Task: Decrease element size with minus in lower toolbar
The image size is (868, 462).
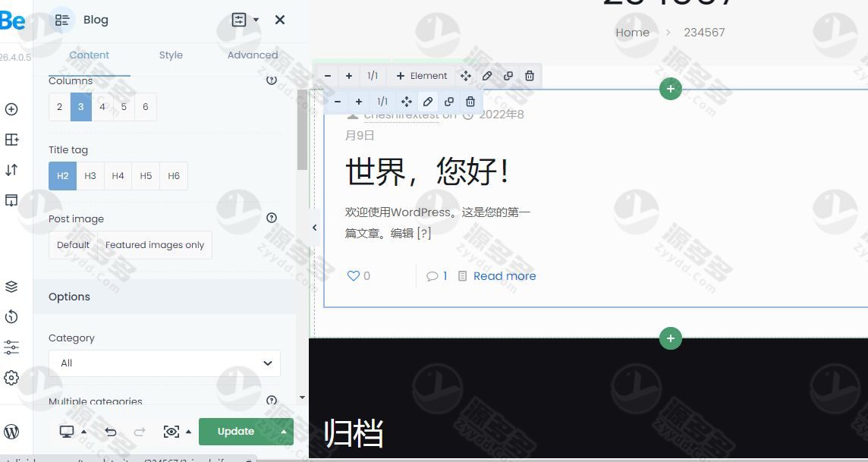Action: pos(338,102)
